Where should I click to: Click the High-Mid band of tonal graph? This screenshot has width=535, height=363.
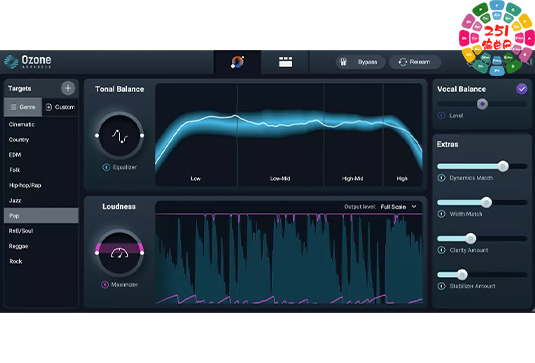pyautogui.click(x=353, y=135)
